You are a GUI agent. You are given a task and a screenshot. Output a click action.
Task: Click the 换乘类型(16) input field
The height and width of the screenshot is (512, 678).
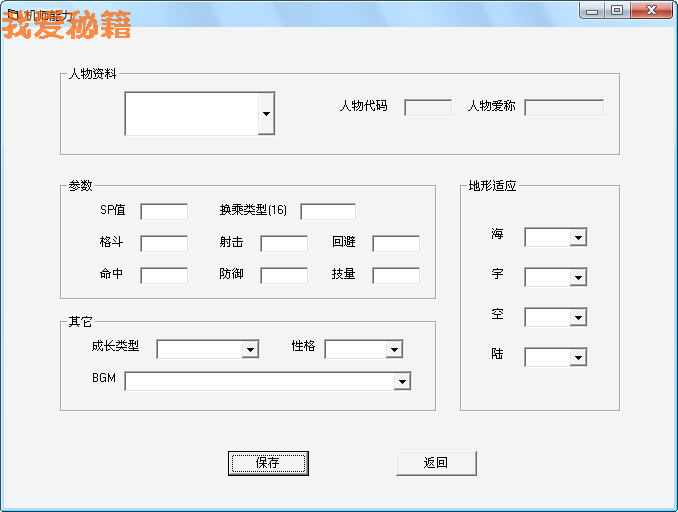coord(328,211)
